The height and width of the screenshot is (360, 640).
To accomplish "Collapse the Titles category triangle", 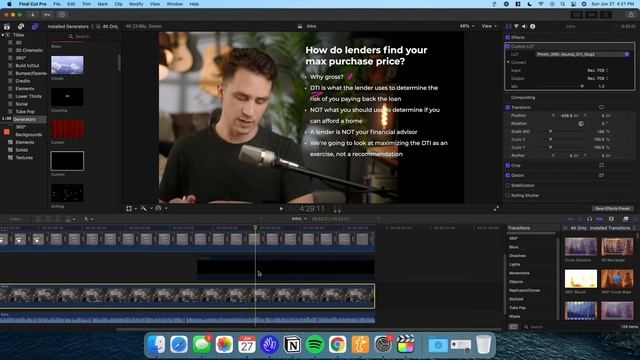I will pyautogui.click(x=3, y=35).
